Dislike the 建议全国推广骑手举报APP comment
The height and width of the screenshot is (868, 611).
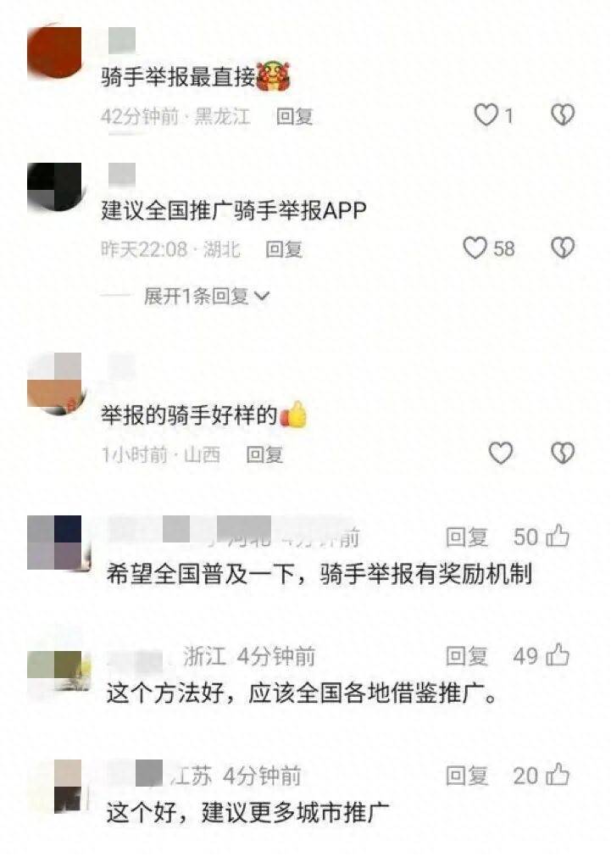tap(563, 248)
